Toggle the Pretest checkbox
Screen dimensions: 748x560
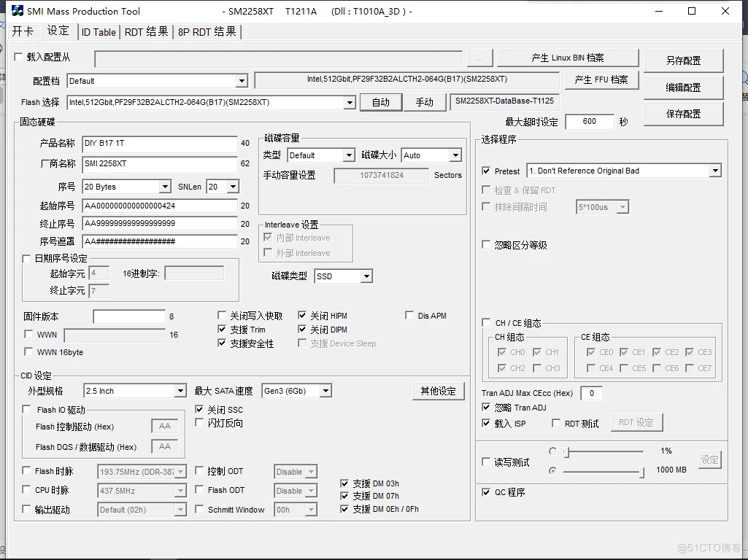pos(486,171)
